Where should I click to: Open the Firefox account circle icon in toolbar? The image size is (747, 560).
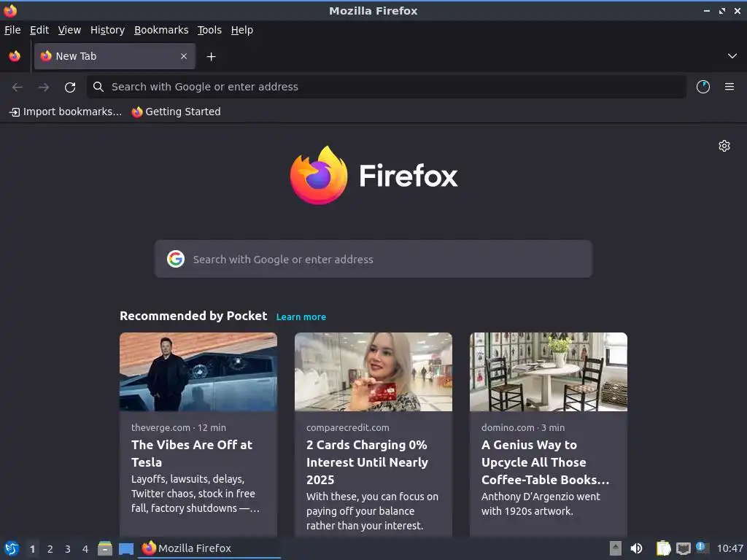pyautogui.click(x=703, y=87)
